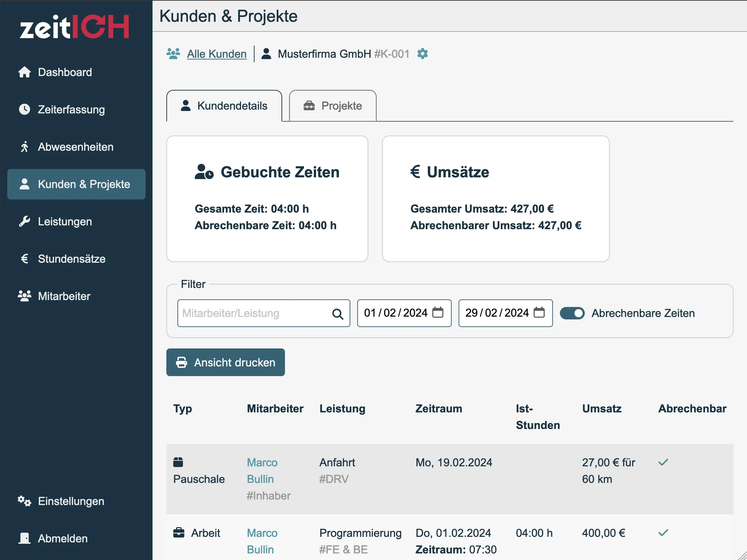Viewport: 747px width, 560px height.
Task: Click the 400,00 € revenue cell
Action: point(603,533)
